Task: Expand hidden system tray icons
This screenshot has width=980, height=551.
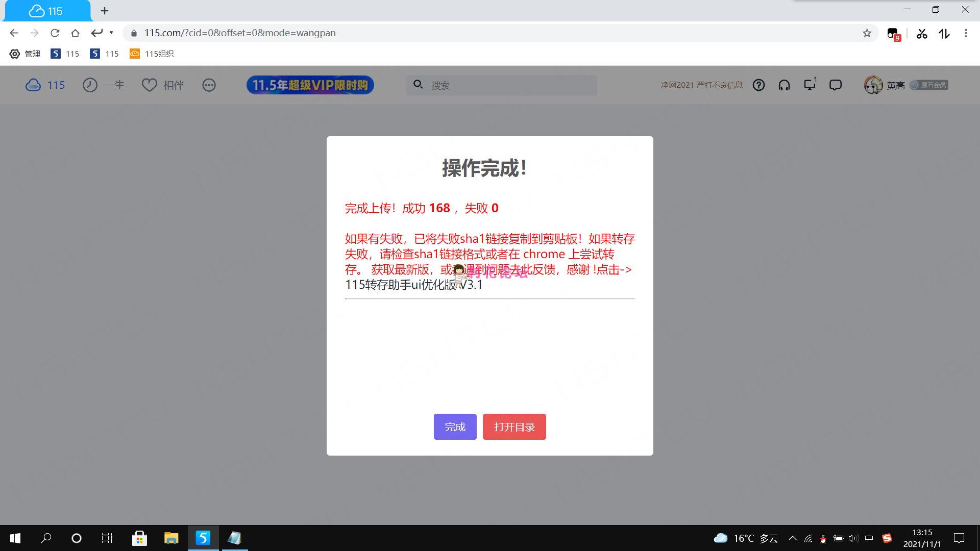Action: [x=793, y=538]
